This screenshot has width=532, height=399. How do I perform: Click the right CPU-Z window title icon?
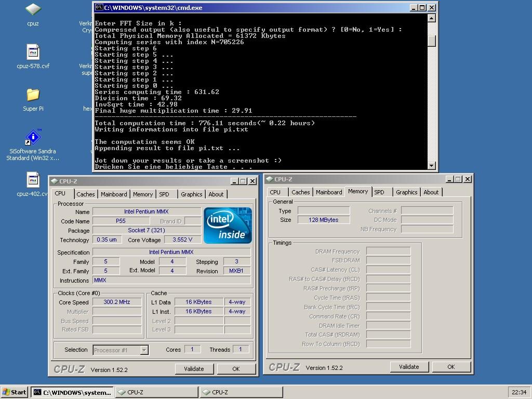point(270,179)
